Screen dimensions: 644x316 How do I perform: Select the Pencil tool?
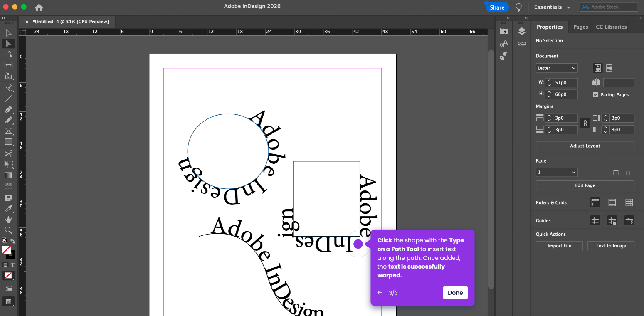(x=8, y=120)
